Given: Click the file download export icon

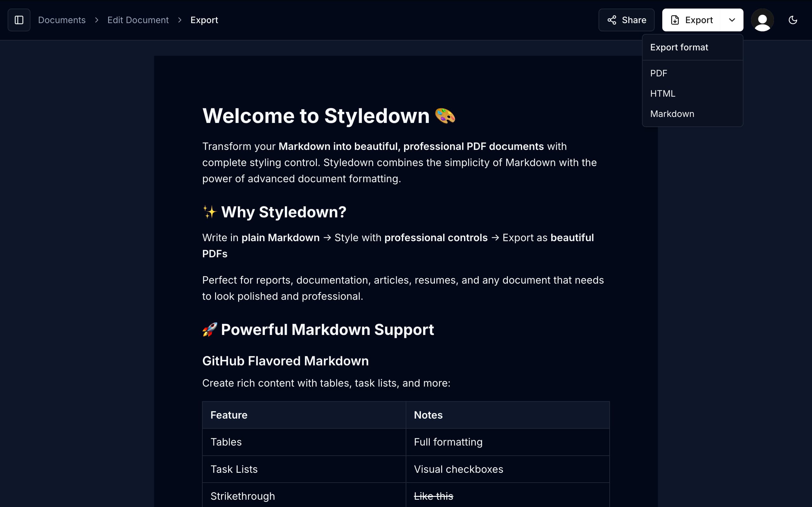Looking at the screenshot, I should coord(675,20).
